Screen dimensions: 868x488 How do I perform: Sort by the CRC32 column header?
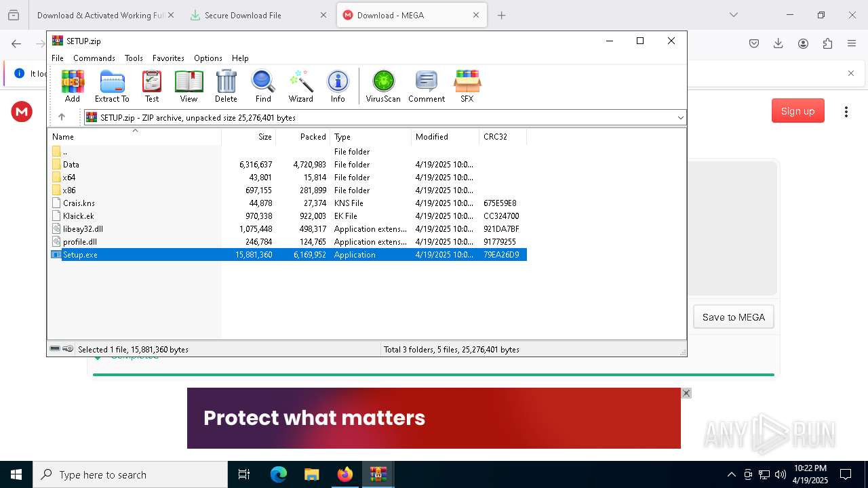tap(503, 136)
